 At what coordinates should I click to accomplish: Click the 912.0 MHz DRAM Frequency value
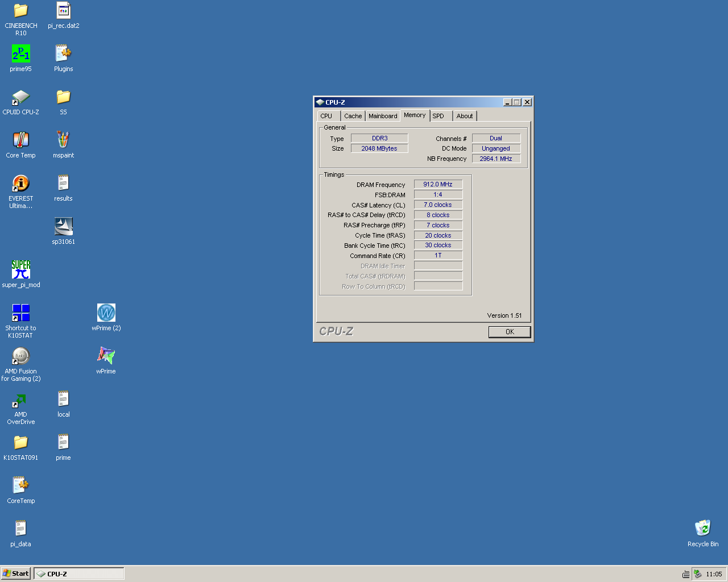(x=438, y=184)
